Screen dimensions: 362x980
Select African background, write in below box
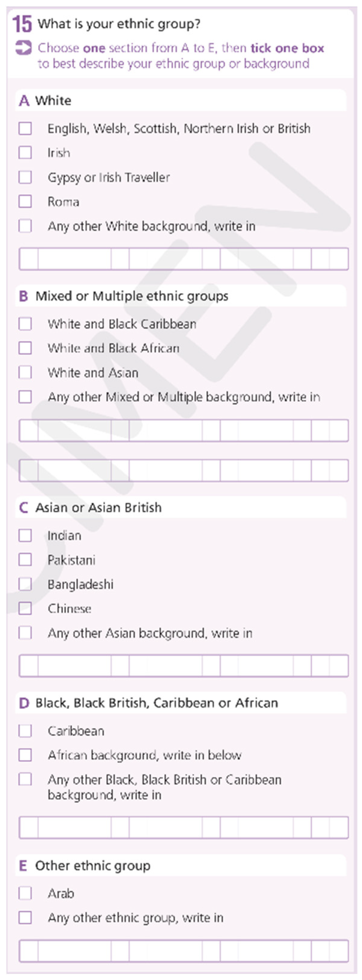click(x=25, y=755)
